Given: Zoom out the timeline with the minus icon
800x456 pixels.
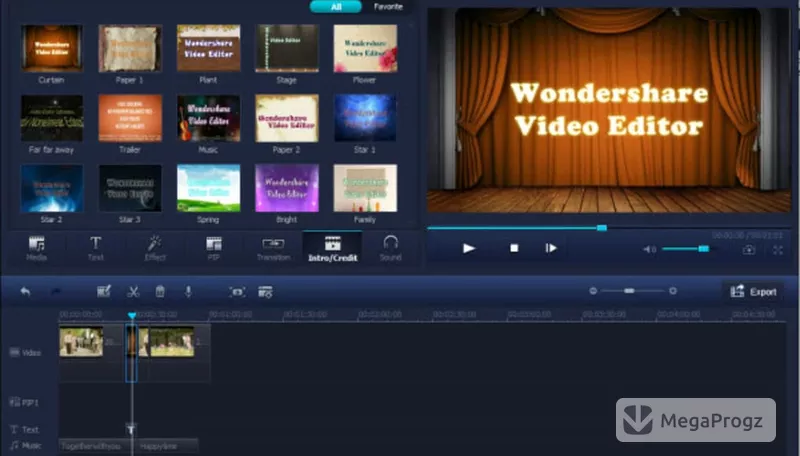Looking at the screenshot, I should (x=593, y=291).
